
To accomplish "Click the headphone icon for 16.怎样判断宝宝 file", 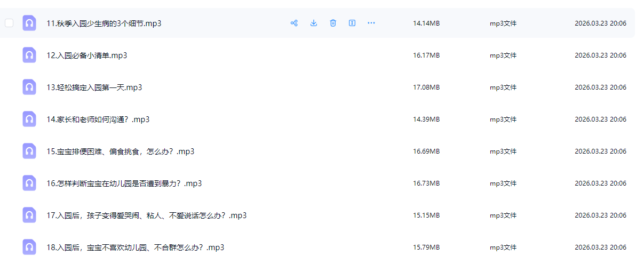I will 29,183.
